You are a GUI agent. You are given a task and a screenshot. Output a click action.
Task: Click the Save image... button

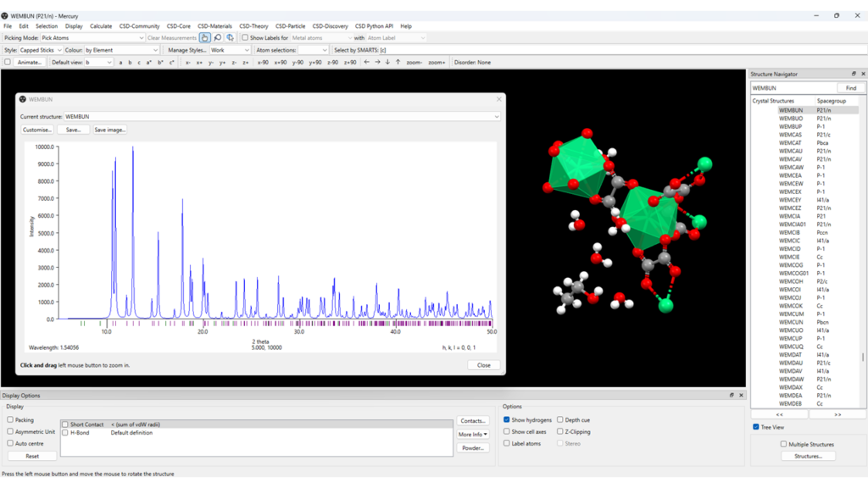coord(110,130)
